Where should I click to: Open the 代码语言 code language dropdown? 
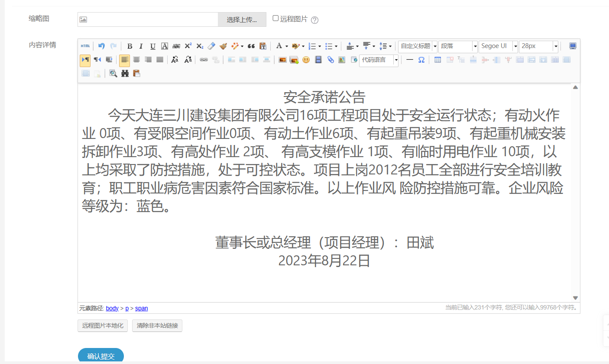[x=379, y=60]
